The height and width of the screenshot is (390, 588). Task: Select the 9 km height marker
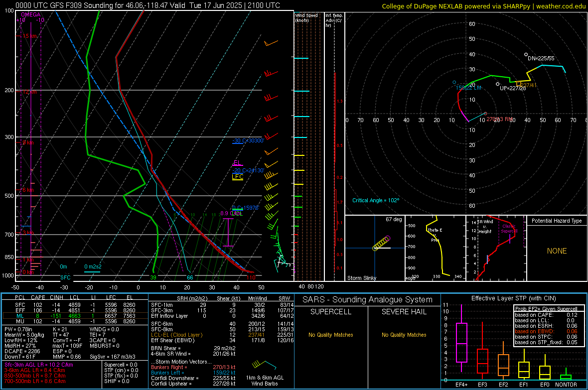(28, 142)
